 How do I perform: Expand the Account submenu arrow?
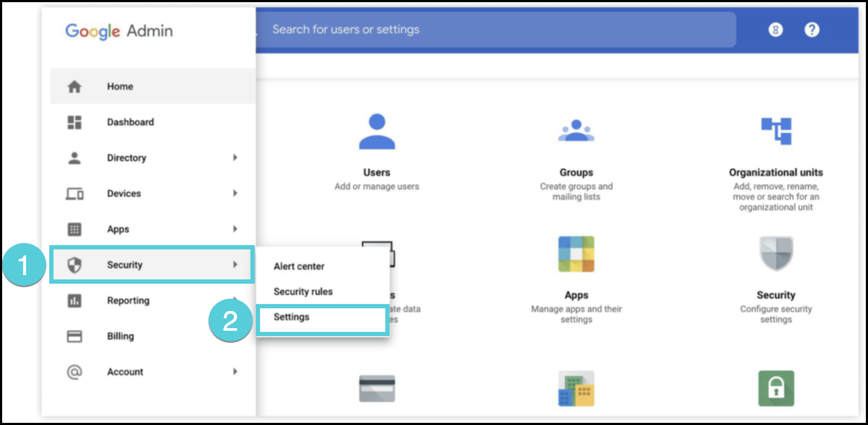(x=235, y=371)
